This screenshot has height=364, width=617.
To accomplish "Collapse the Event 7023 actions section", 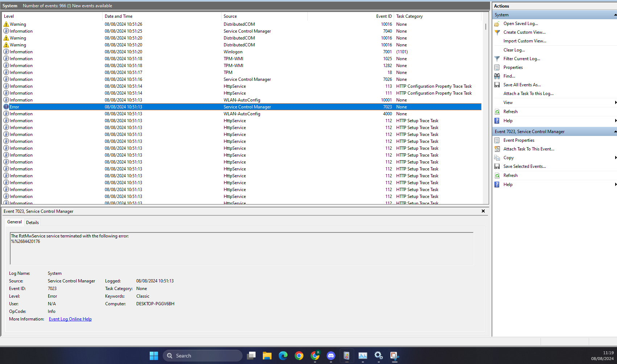I will [615, 132].
